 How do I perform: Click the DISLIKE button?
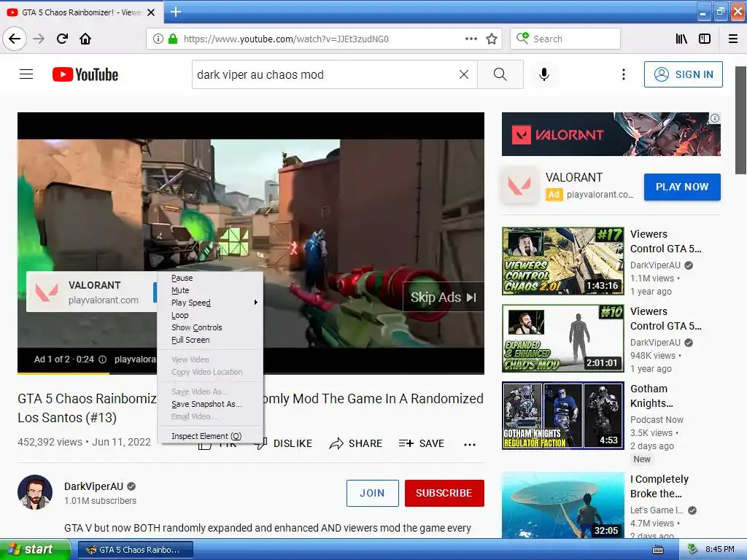283,444
